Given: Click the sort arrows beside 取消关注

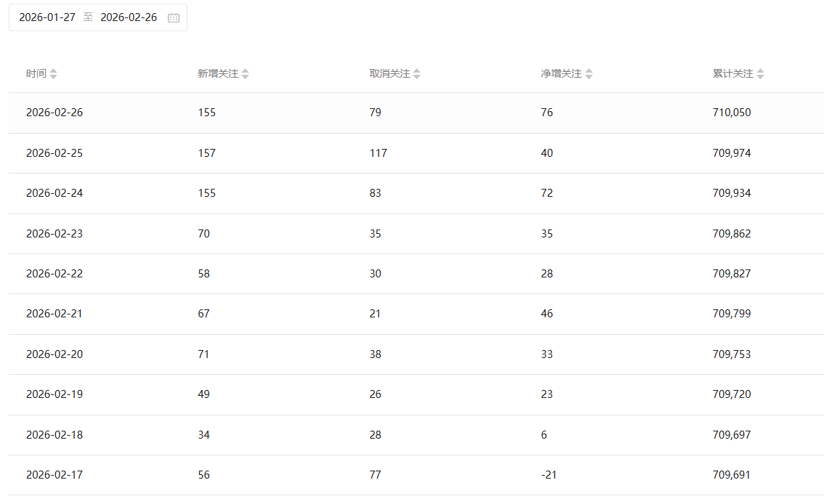Looking at the screenshot, I should (417, 74).
